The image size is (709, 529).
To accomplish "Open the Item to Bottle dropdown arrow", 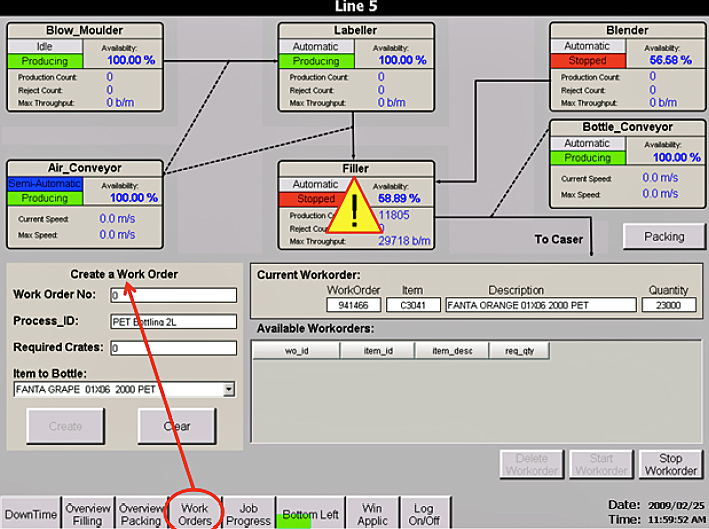I will [229, 389].
